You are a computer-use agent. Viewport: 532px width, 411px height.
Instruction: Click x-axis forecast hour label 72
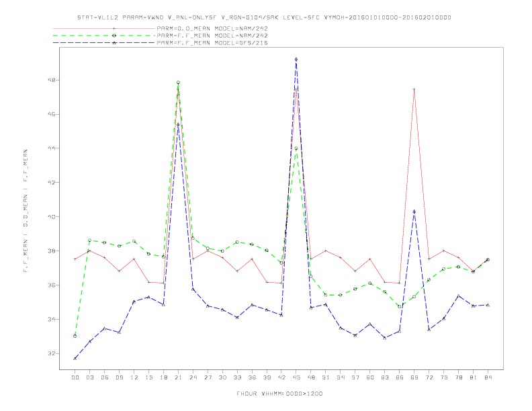tap(429, 377)
